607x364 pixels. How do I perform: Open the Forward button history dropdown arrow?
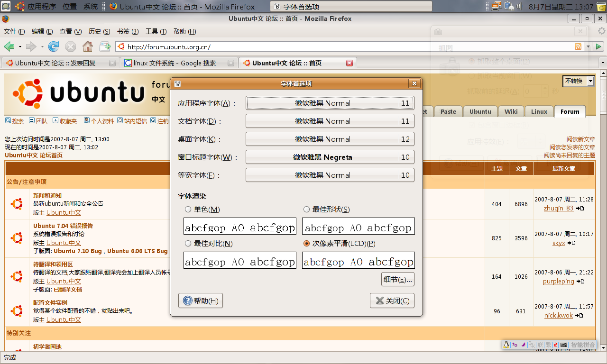[x=42, y=47]
